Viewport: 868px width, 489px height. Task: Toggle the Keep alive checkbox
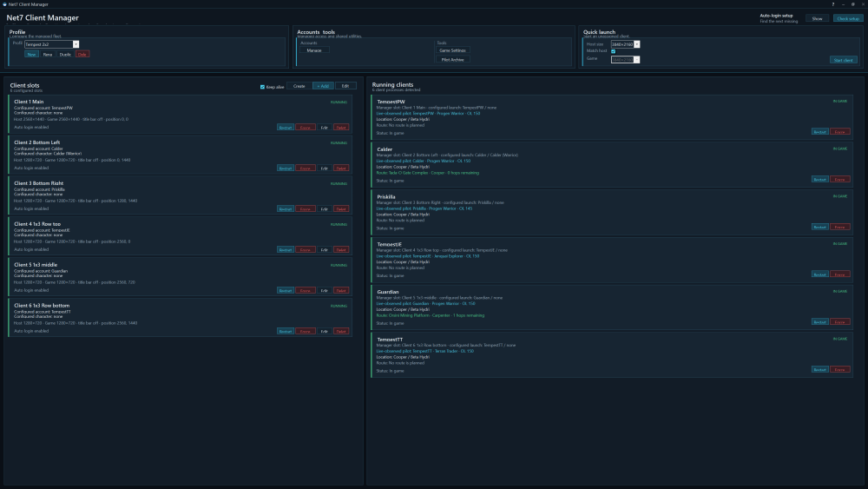click(x=262, y=87)
